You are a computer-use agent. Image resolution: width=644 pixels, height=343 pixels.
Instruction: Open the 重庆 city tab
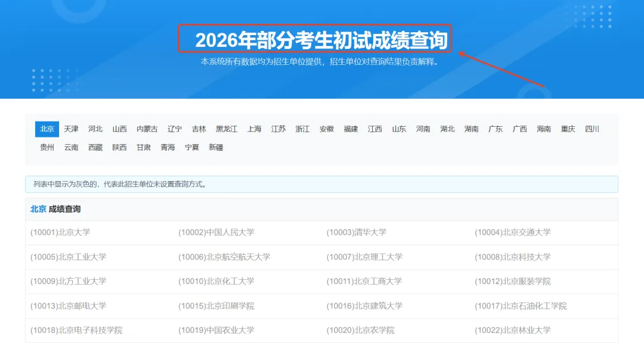tap(568, 129)
